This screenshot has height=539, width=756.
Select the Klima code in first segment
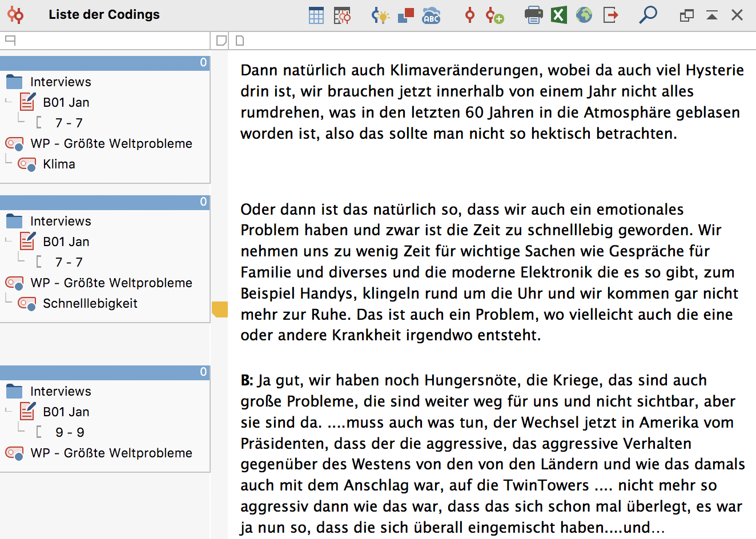[59, 164]
